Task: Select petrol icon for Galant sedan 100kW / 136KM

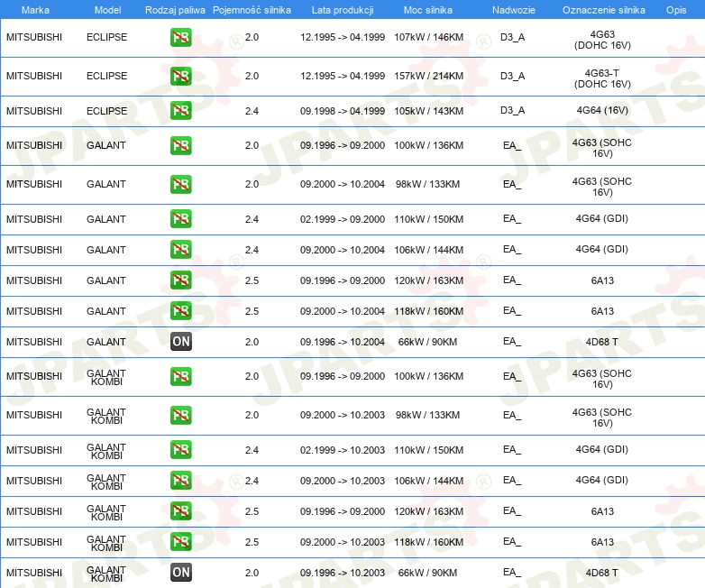Action: point(180,146)
